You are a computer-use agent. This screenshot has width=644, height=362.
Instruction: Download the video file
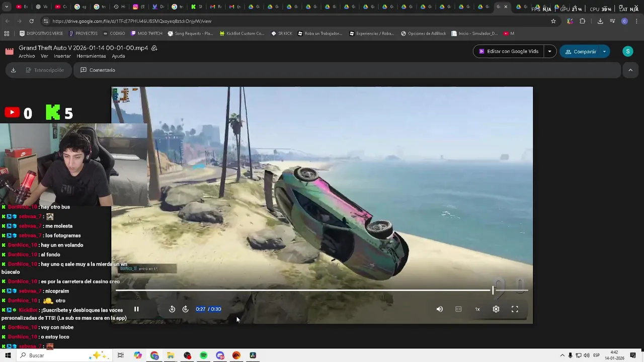click(x=14, y=70)
